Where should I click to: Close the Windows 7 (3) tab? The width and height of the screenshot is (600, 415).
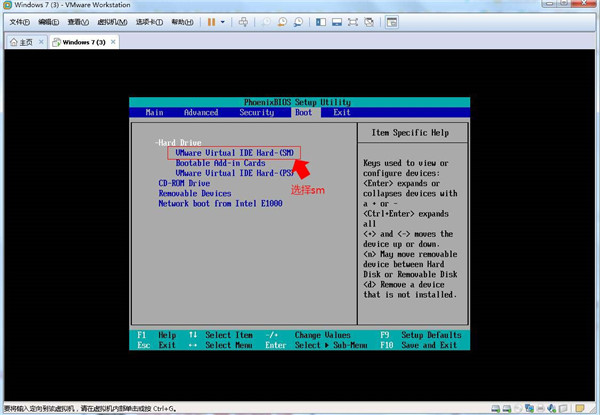point(113,42)
